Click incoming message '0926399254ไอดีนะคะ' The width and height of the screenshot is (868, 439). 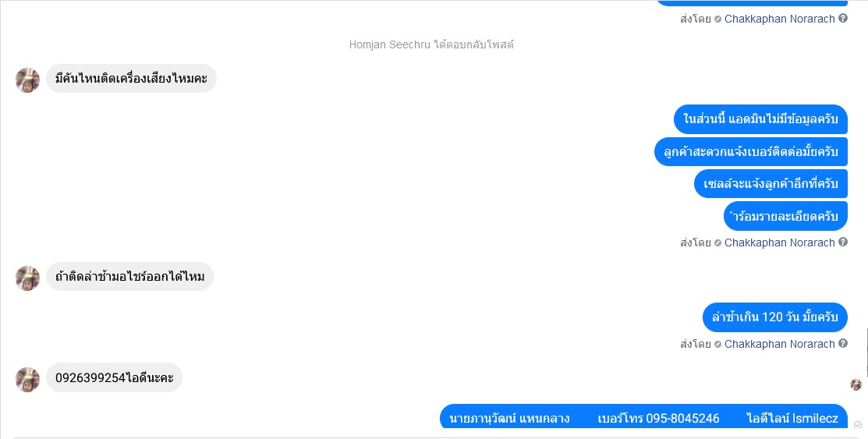click(114, 377)
